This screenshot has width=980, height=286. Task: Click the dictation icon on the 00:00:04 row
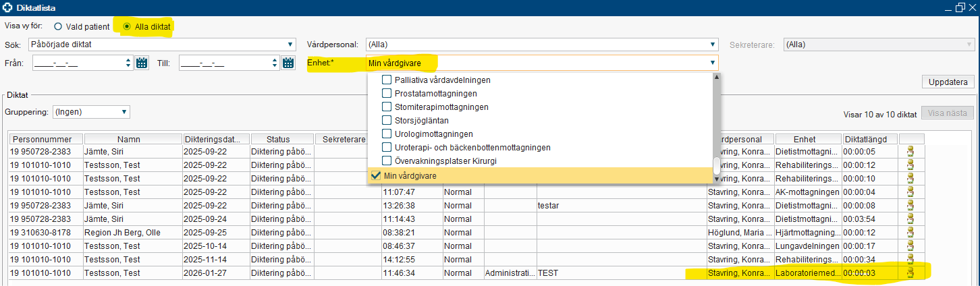point(911,192)
